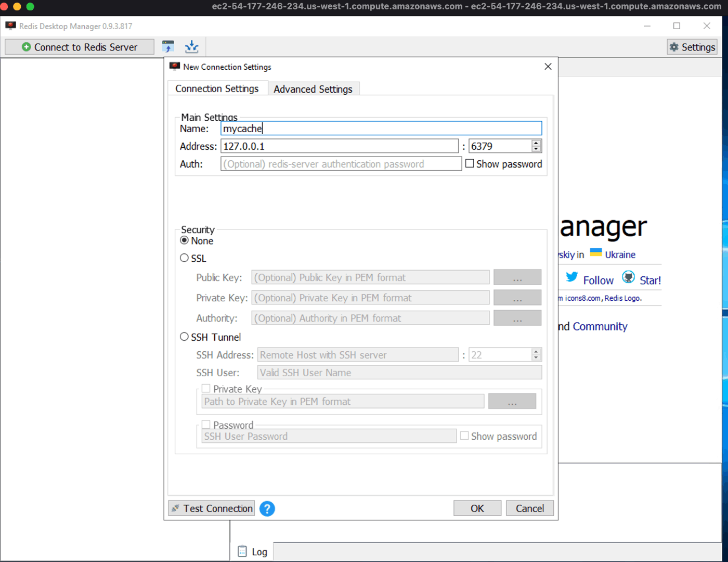The height and width of the screenshot is (562, 728).
Task: Open Settings in the main window
Action: coord(692,47)
